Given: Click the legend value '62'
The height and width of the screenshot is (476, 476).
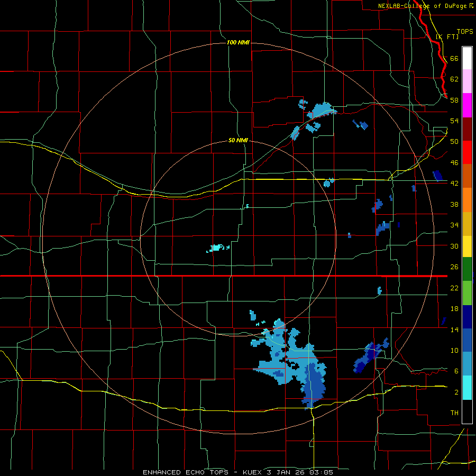Looking at the screenshot, I should pos(454,79).
